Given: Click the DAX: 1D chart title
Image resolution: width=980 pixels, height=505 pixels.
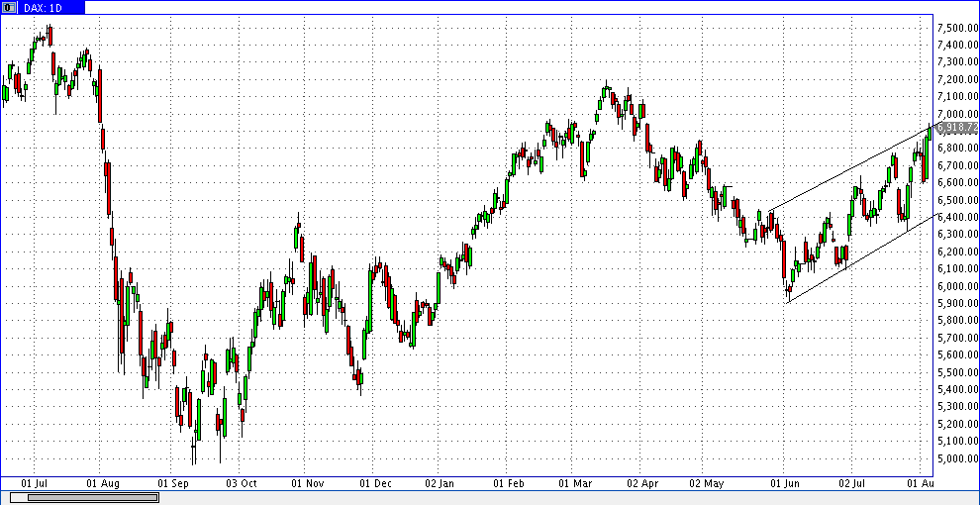Looking at the screenshot, I should [42, 8].
